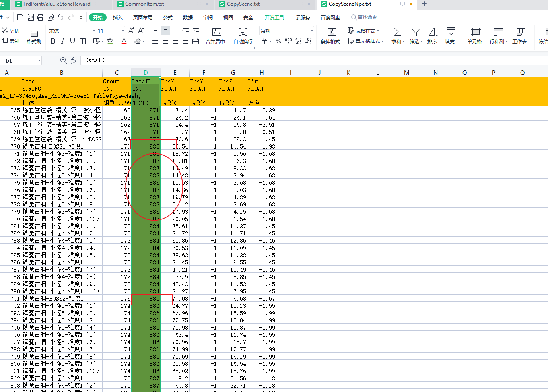Screen dimensions: 548x392
Task: Click the Filter (筛选) funnel icon
Action: pyautogui.click(x=416, y=32)
